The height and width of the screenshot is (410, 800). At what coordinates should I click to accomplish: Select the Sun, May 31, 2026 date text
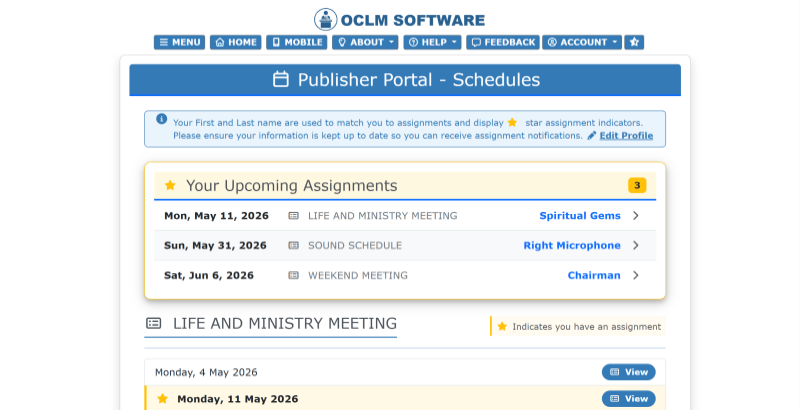(215, 245)
